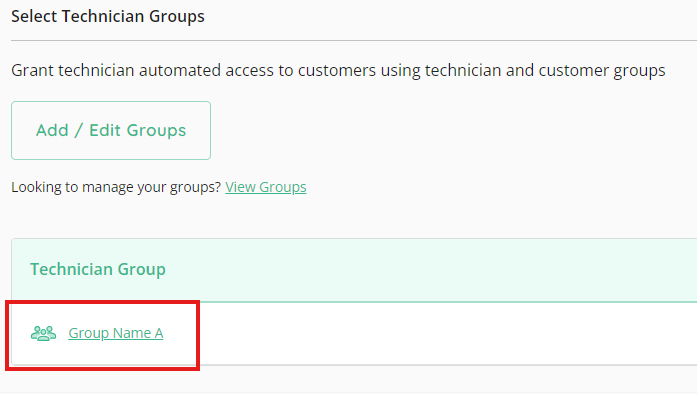697x394 pixels.
Task: Click the word 'Name' in Group Name A
Action: click(132, 333)
